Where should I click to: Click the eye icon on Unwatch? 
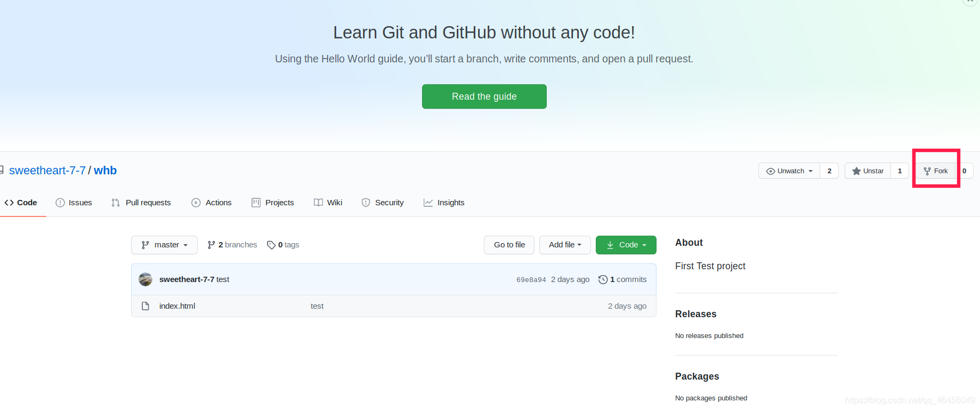click(771, 171)
